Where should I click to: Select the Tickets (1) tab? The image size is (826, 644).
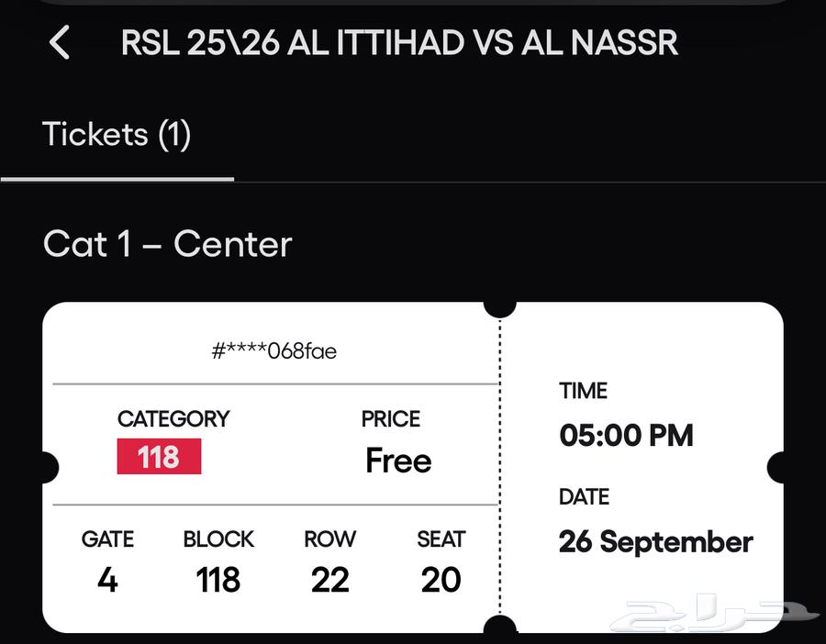coord(116,134)
